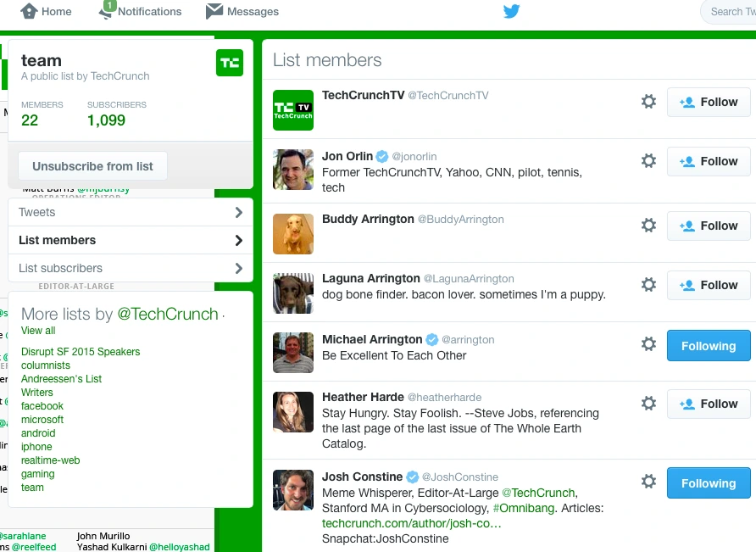Follow Buddy Arrington

point(709,226)
